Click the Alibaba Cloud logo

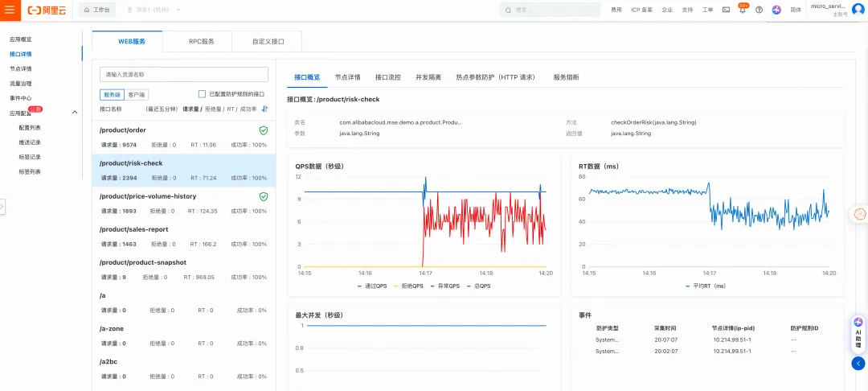click(47, 10)
